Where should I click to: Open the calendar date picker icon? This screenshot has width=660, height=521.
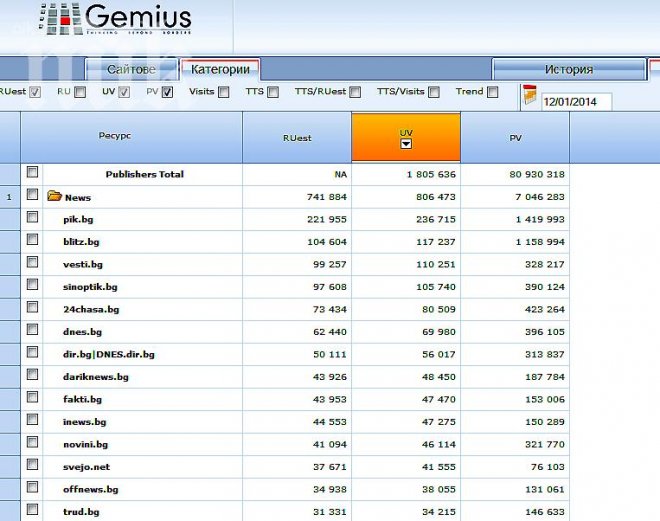(x=529, y=96)
